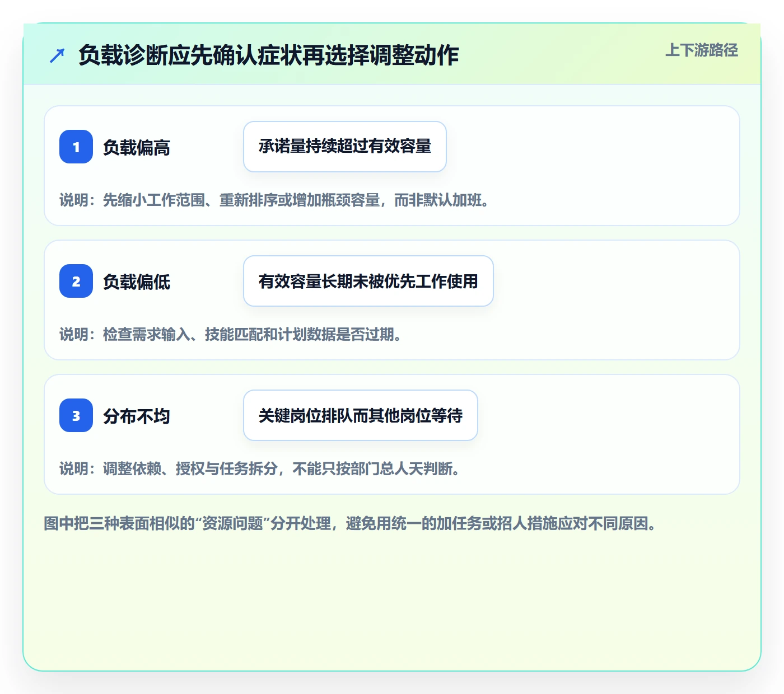
Task: Click the number 2 badge for 负载偏低
Action: (76, 281)
